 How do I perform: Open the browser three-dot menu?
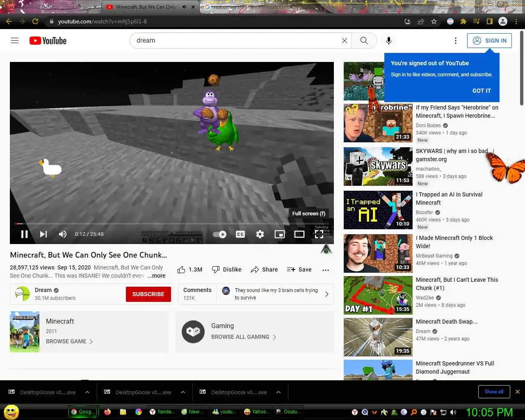[x=516, y=21]
